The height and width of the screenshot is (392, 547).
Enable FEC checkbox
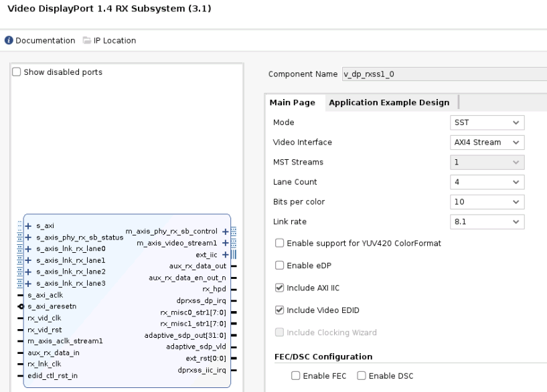point(295,376)
